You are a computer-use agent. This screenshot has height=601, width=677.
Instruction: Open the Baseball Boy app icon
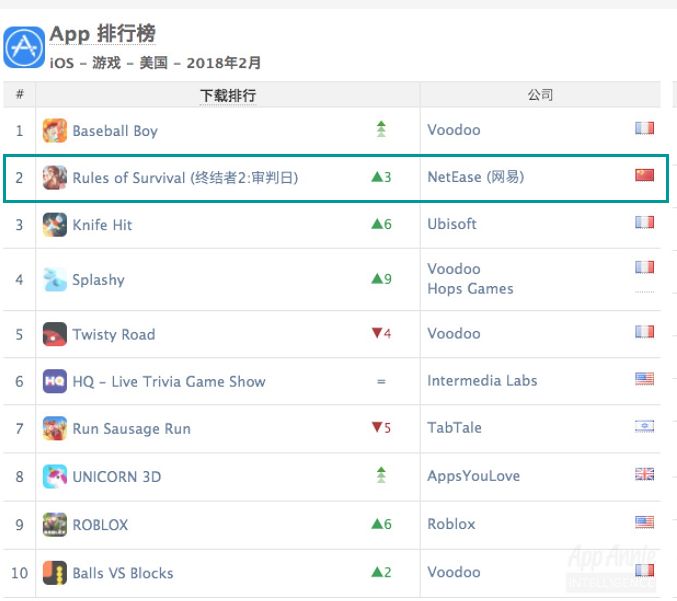click(x=55, y=130)
